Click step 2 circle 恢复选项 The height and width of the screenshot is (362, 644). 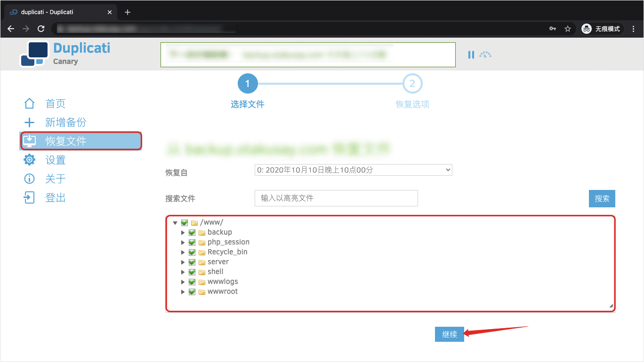click(x=412, y=84)
